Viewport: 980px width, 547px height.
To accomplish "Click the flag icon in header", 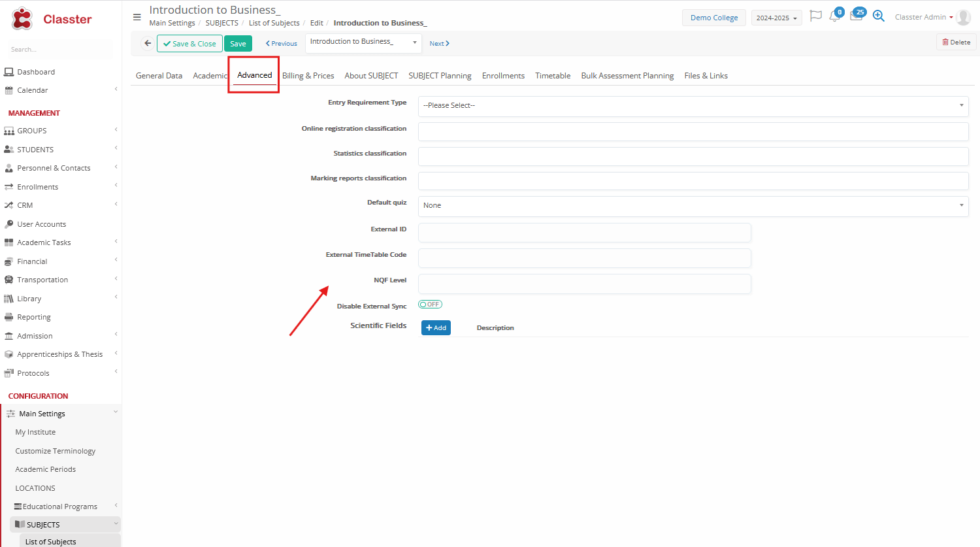I will pos(815,16).
